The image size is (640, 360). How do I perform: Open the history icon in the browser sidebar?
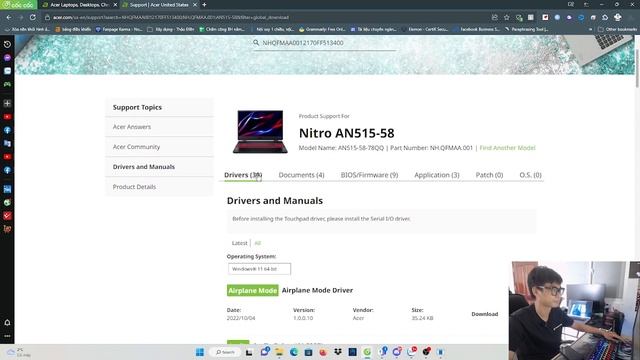click(7, 44)
